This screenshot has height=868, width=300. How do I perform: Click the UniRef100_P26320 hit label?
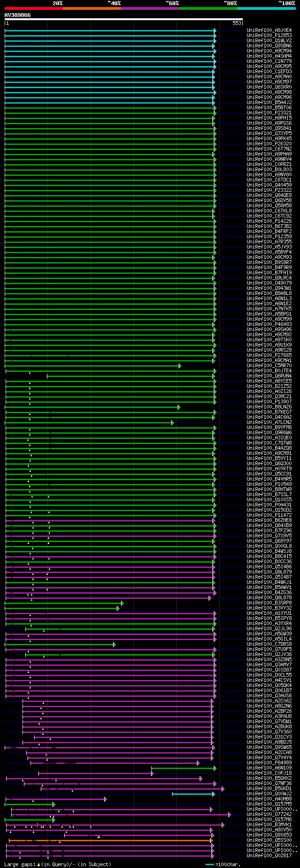(x=269, y=144)
